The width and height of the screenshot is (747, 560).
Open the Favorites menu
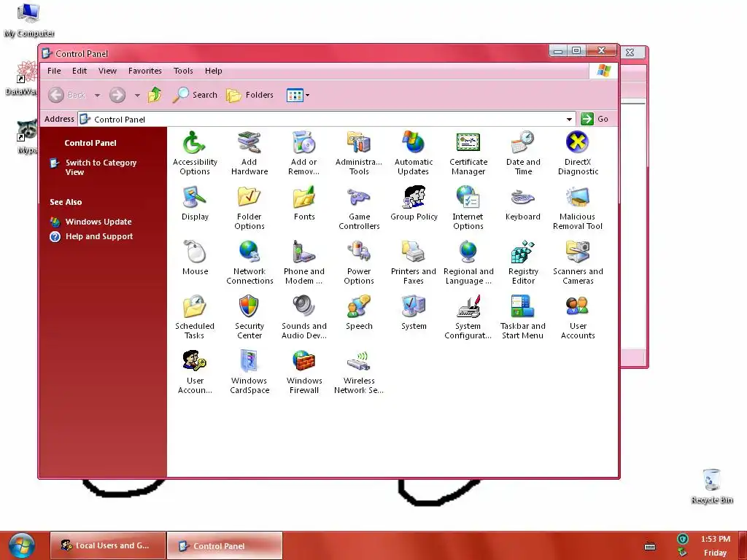145,71
